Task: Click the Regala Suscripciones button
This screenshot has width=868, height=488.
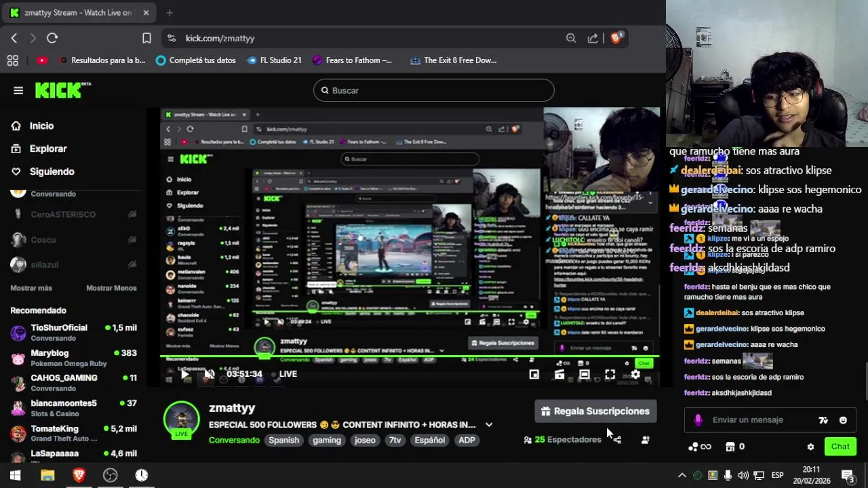Action: [595, 411]
